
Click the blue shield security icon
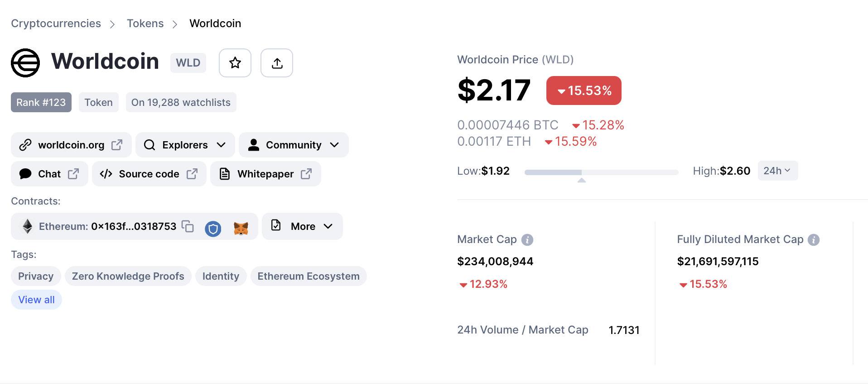pyautogui.click(x=213, y=229)
